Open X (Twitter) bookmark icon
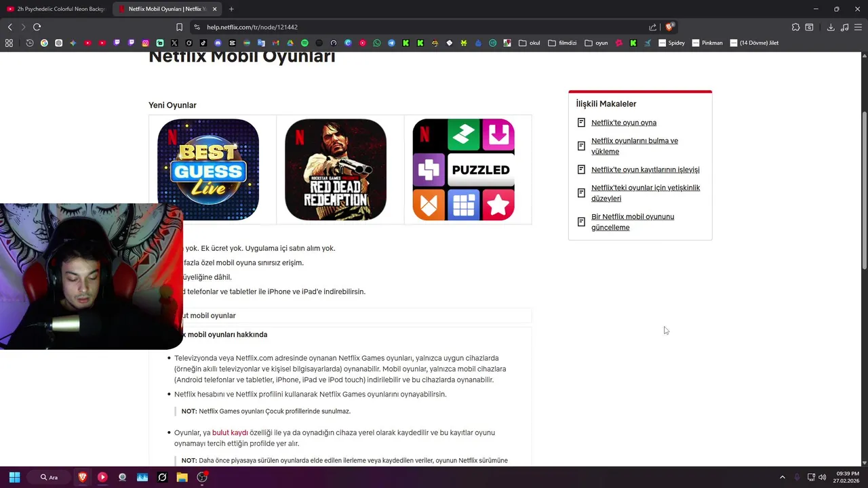Viewport: 868px width, 488px height. pyautogui.click(x=174, y=43)
